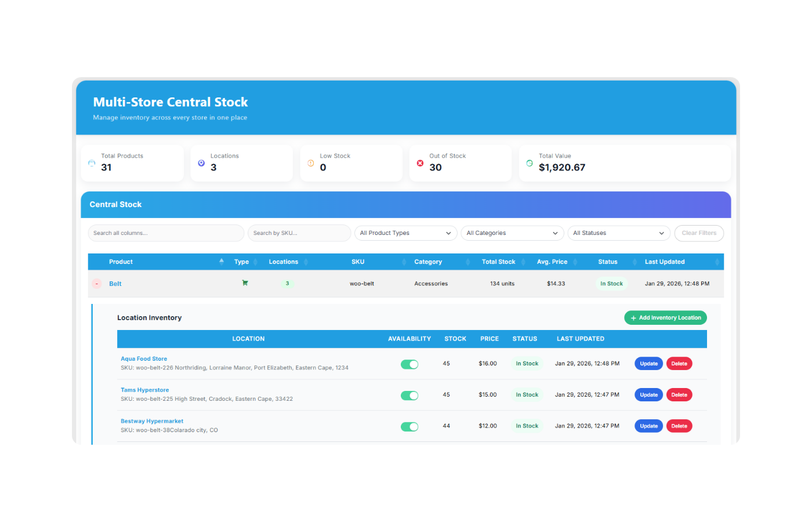
Task: Click the Total Value currency icon
Action: 530,163
